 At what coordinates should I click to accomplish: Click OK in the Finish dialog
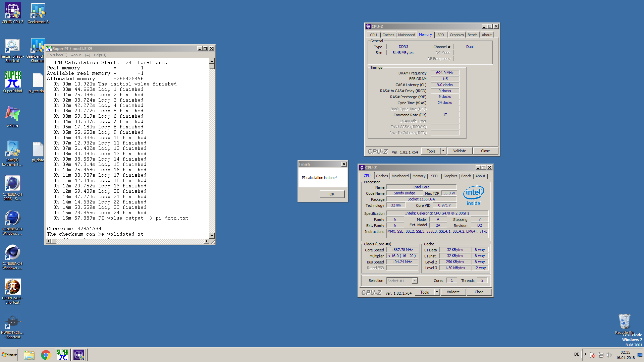coord(332,194)
